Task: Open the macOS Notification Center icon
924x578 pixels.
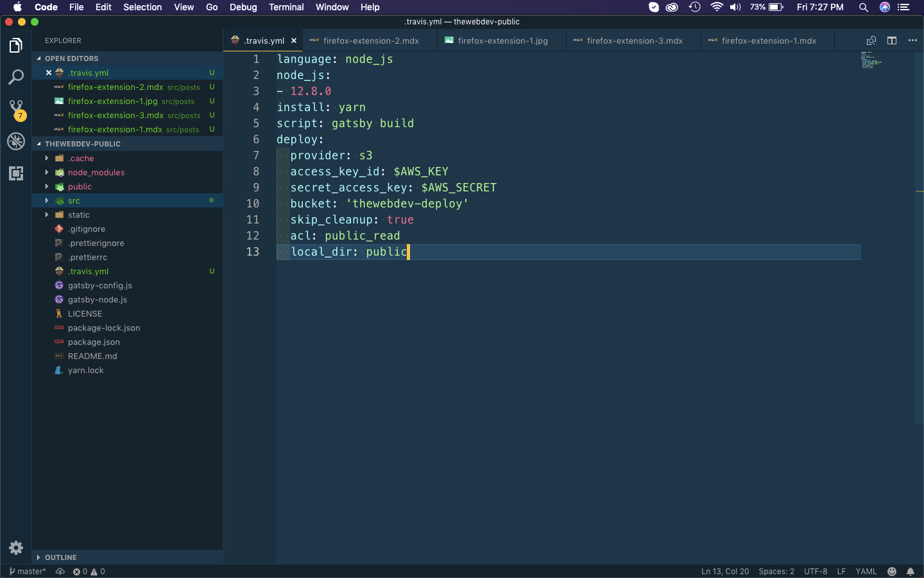Action: click(904, 7)
